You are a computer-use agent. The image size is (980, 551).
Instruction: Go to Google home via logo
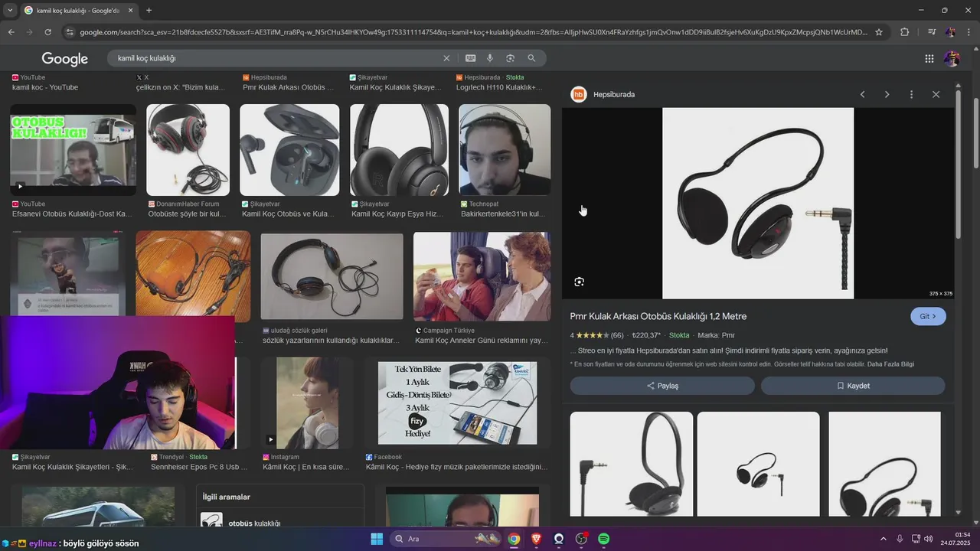[x=65, y=59]
